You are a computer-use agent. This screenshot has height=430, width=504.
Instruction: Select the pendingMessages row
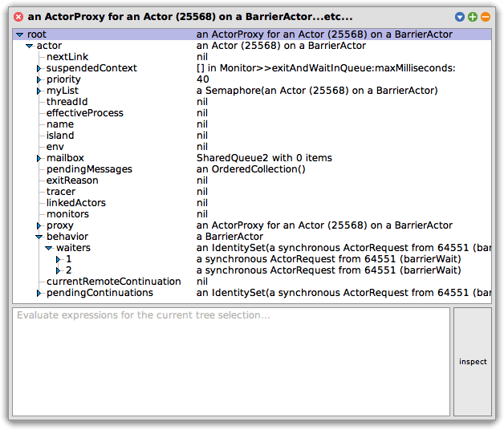pyautogui.click(x=252, y=169)
